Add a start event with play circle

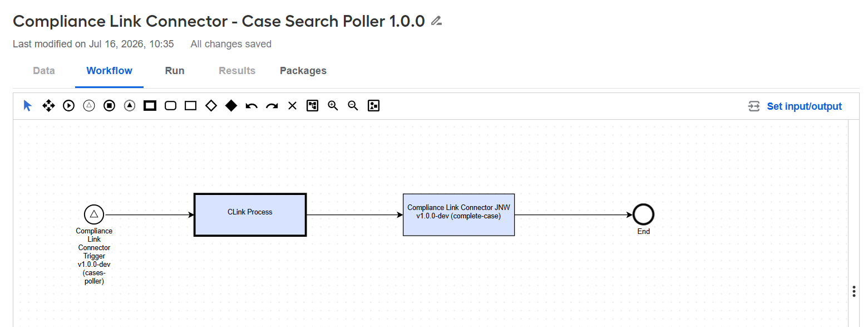click(x=68, y=106)
